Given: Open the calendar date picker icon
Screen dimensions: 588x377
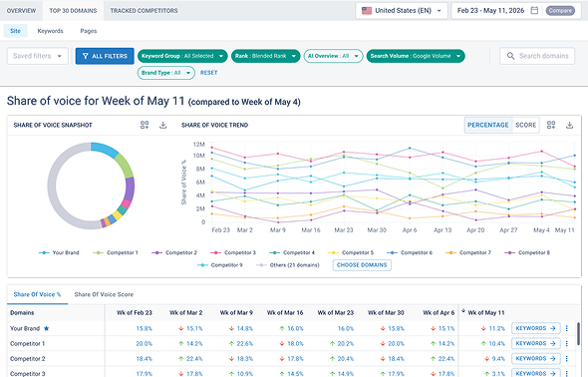Looking at the screenshot, I should 534,11.
